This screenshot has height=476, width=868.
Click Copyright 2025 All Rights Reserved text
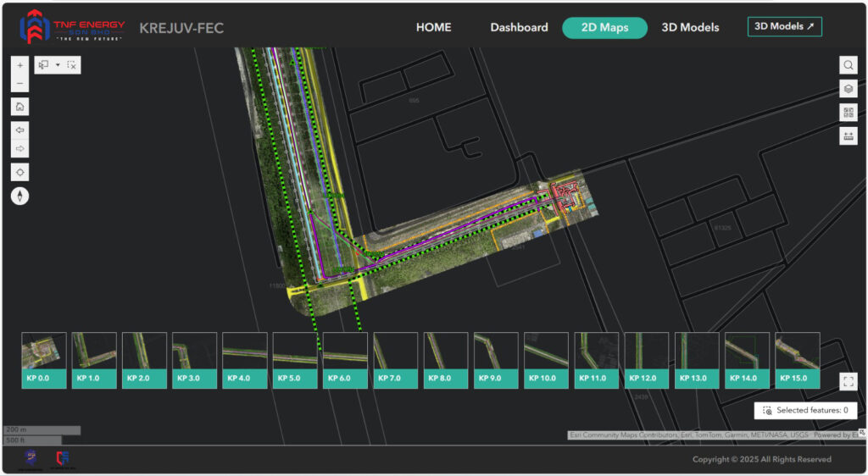(762, 459)
